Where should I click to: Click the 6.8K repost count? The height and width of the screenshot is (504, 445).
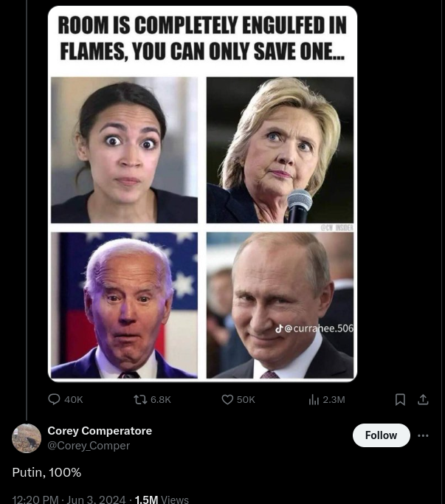coord(160,399)
